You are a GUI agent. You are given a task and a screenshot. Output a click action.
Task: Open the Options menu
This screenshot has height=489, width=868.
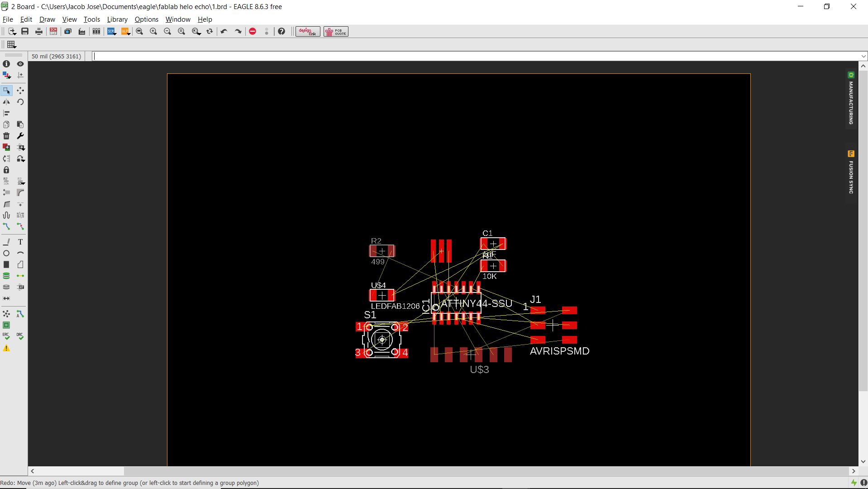point(146,19)
